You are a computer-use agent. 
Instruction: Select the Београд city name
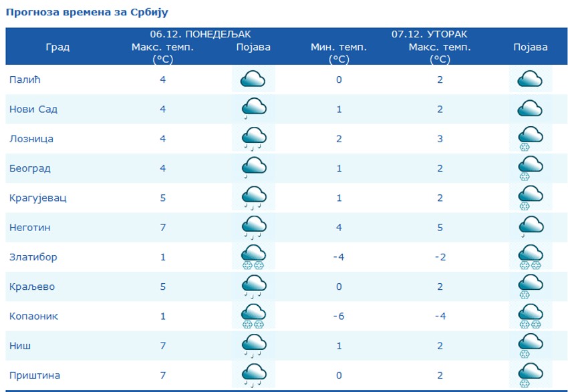pyautogui.click(x=29, y=168)
